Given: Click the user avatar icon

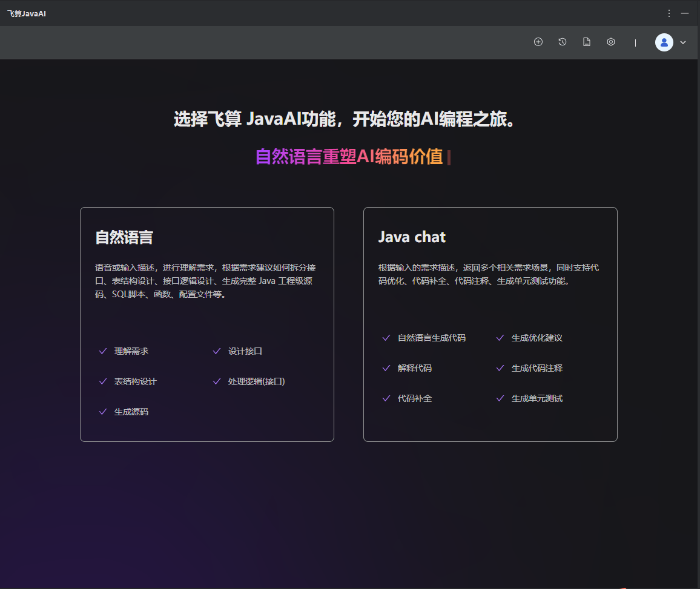Looking at the screenshot, I should point(664,42).
